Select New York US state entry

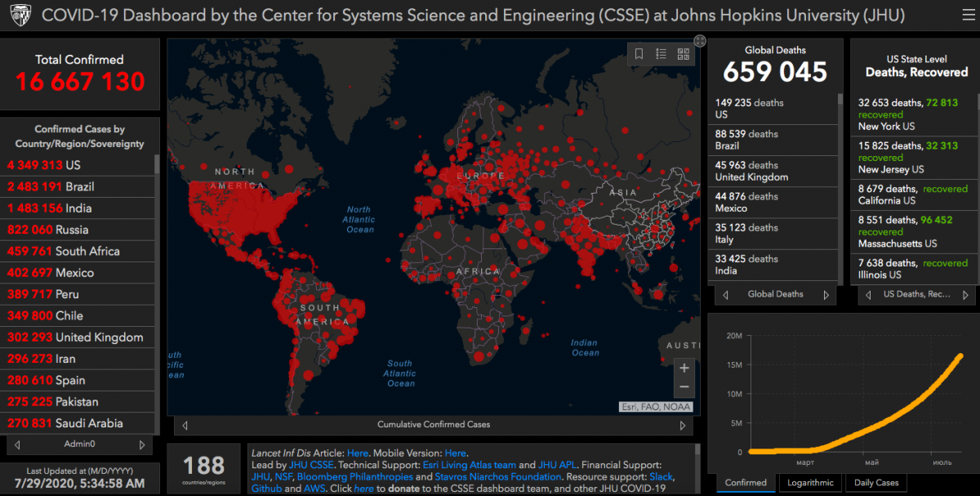pyautogui.click(x=915, y=114)
